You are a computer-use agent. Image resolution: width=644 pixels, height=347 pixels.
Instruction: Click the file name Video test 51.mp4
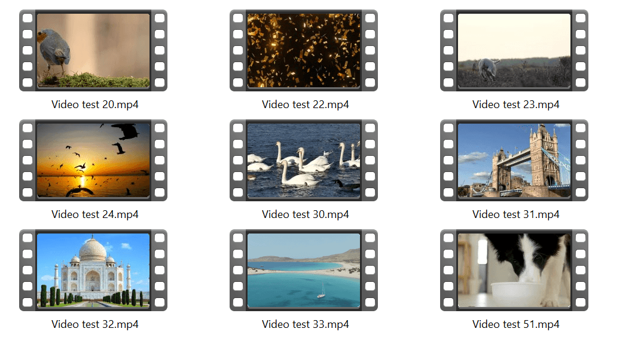[x=516, y=324]
